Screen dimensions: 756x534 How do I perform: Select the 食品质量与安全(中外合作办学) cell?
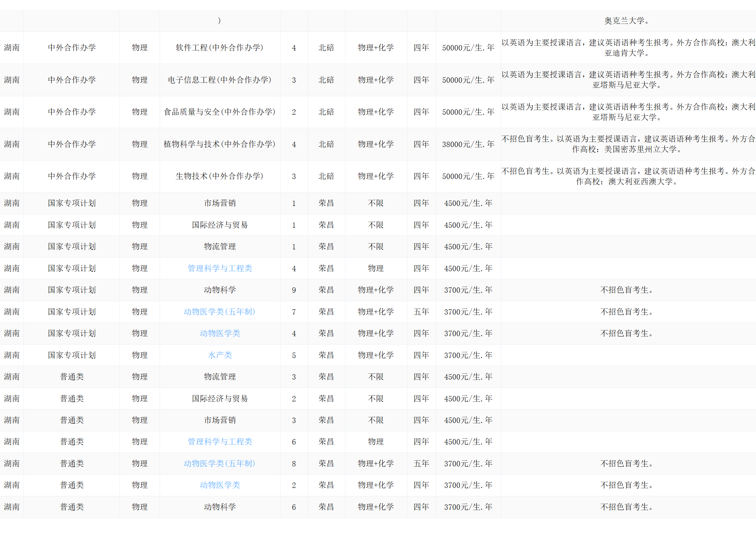tap(220, 112)
